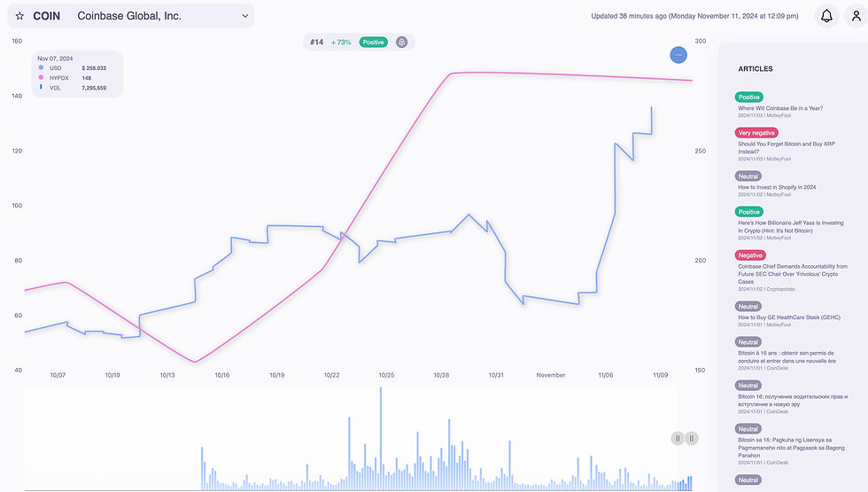
Task: Click the Neutral badge above GE HealthCare article
Action: tap(748, 307)
